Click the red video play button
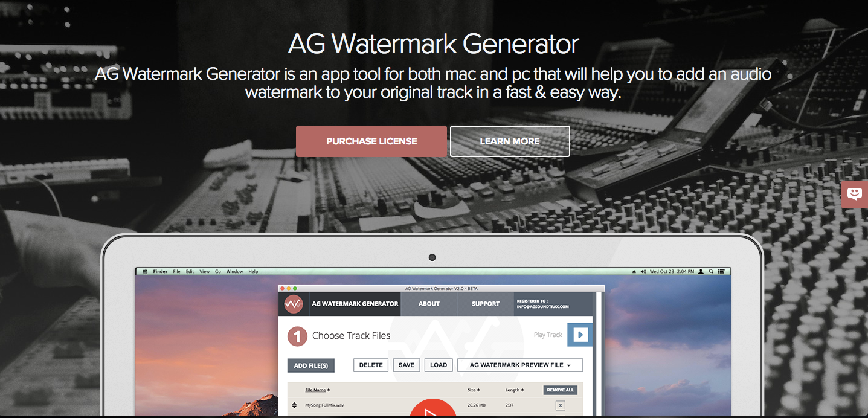The height and width of the screenshot is (418, 868). tap(433, 411)
